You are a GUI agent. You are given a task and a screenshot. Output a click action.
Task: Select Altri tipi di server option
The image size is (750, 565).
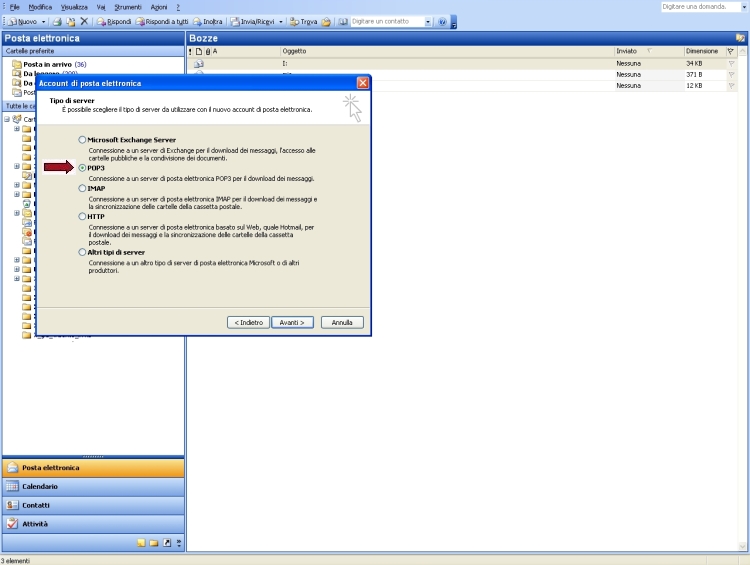click(82, 252)
